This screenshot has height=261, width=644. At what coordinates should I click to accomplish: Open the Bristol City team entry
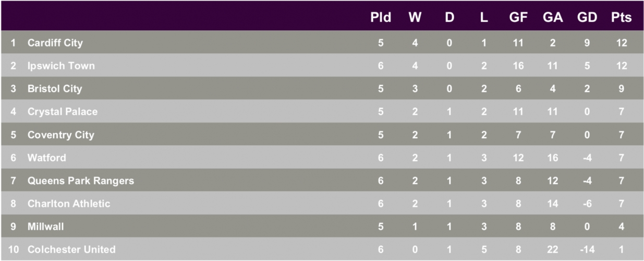click(x=55, y=89)
